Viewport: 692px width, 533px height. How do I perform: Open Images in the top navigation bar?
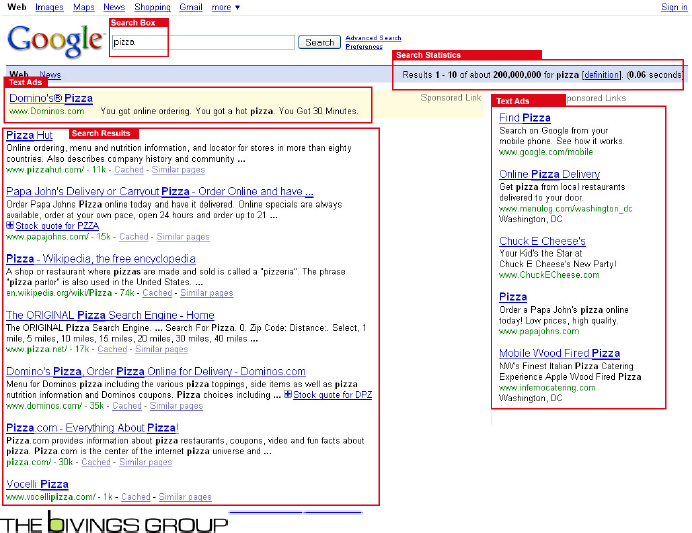pos(49,7)
